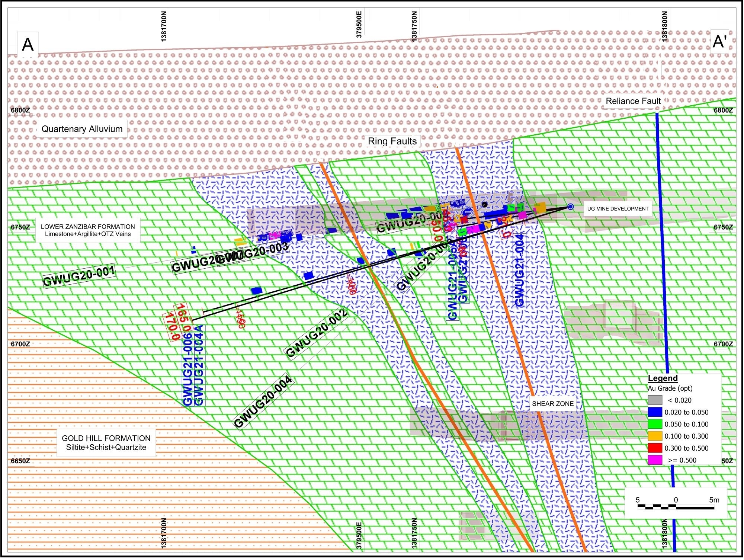Click the SHEAR ZONE label
The height and width of the screenshot is (560, 744).
point(553,404)
